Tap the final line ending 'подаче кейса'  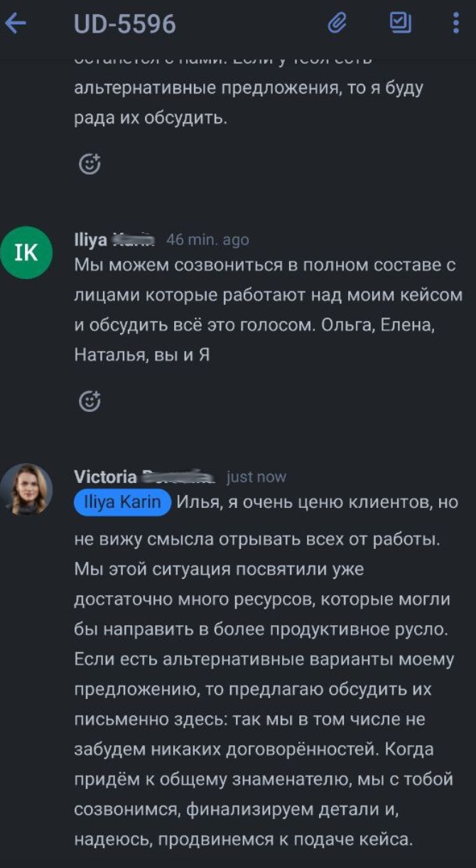click(x=243, y=839)
